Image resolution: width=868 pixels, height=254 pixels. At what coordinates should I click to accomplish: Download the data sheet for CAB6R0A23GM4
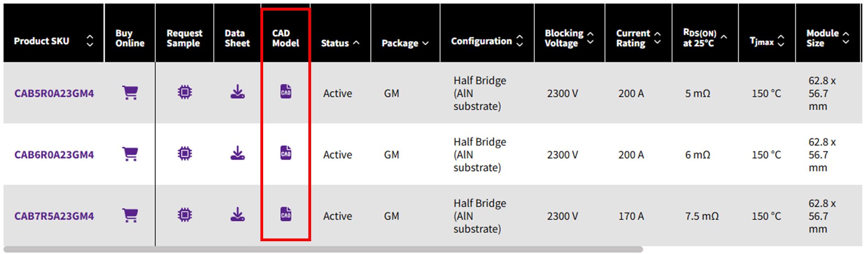coord(238,153)
